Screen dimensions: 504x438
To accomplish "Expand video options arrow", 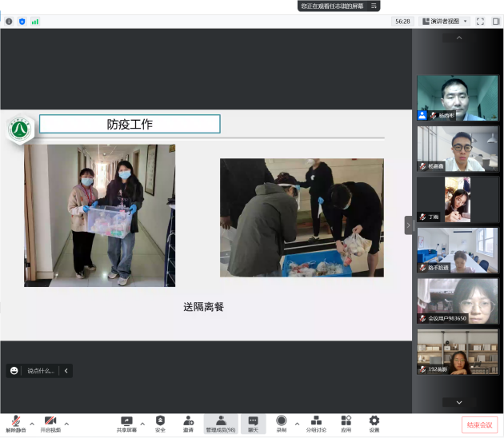I will pyautogui.click(x=66, y=424).
